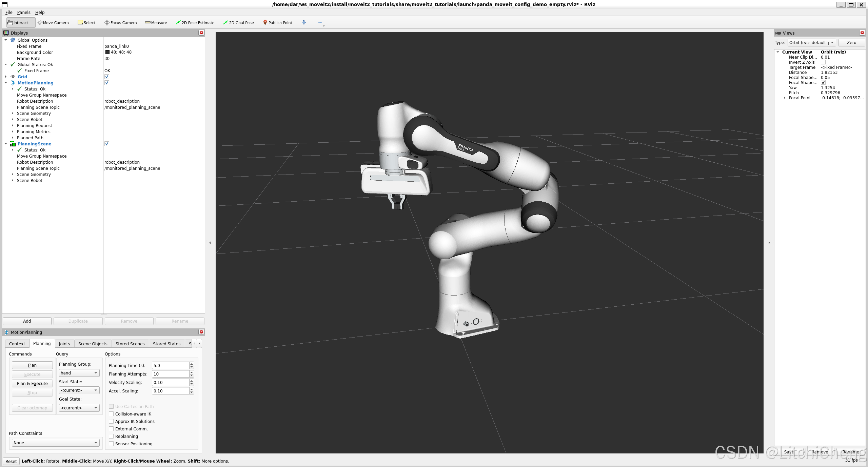
Task: Click the Add display button
Action: [27, 321]
